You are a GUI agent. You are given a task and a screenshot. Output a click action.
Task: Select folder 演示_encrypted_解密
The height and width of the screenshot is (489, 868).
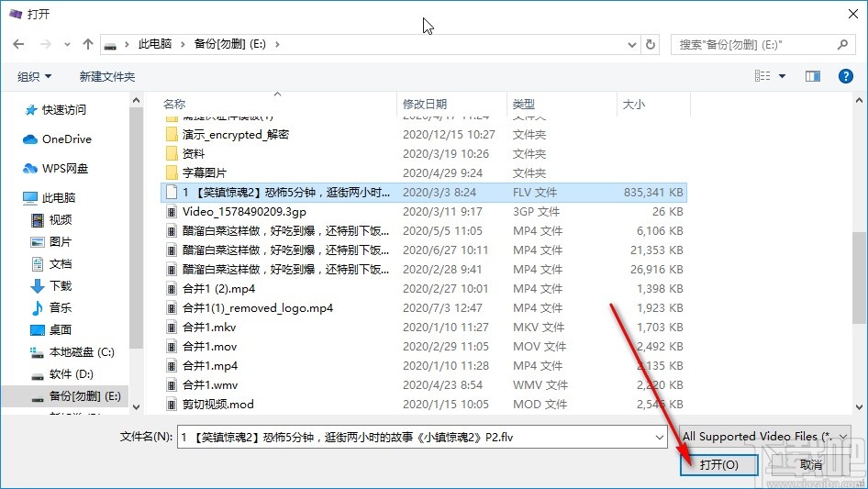[424, 135]
